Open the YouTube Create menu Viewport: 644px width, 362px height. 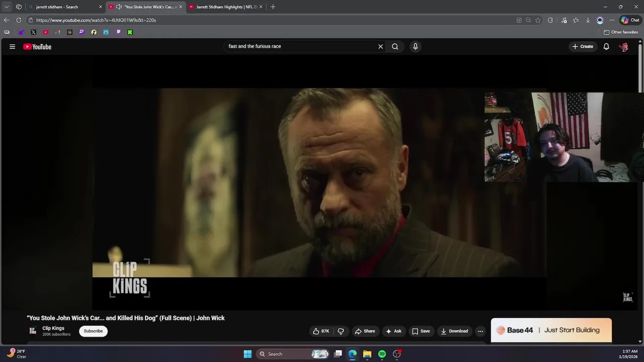(x=583, y=46)
